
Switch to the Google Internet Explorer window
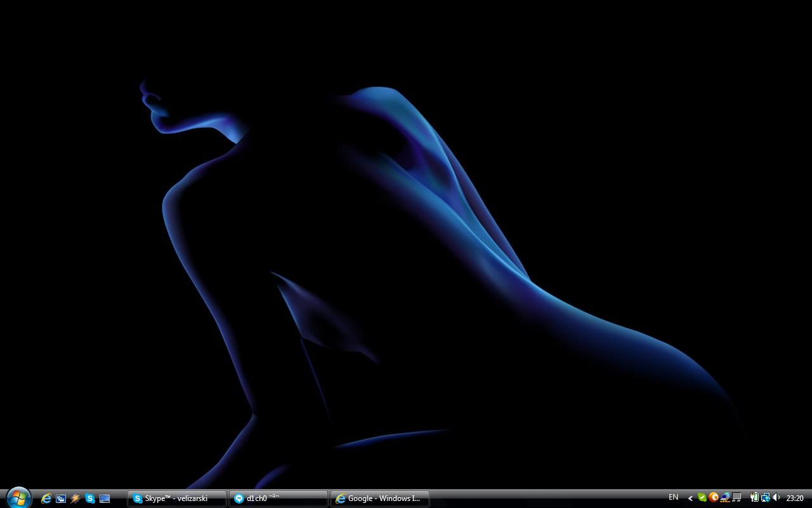[379, 498]
